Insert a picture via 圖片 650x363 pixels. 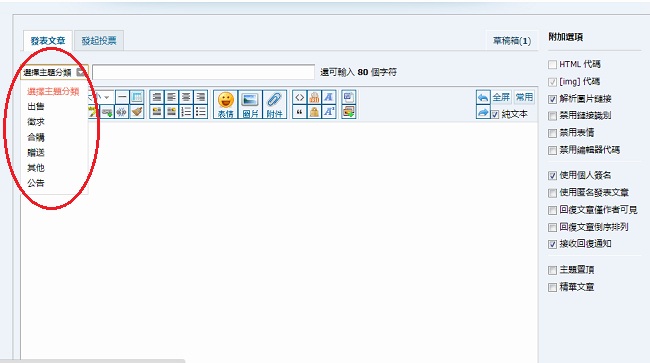[x=250, y=104]
